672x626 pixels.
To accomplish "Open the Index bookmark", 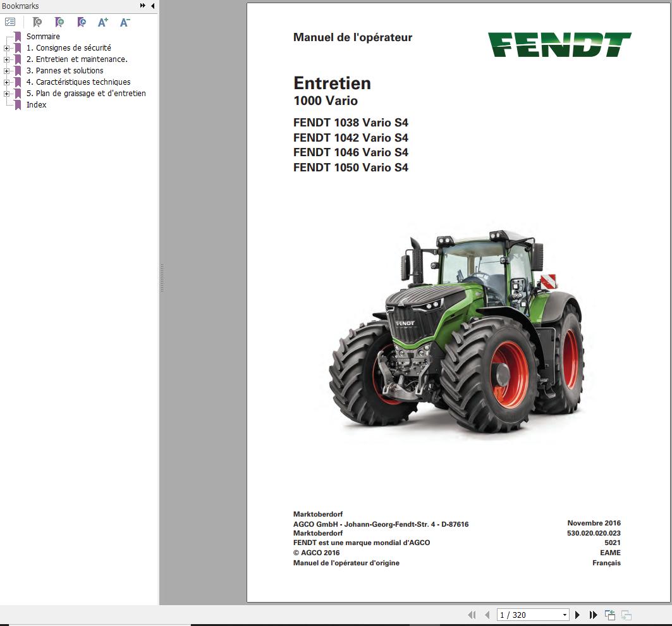I will tap(37, 104).
